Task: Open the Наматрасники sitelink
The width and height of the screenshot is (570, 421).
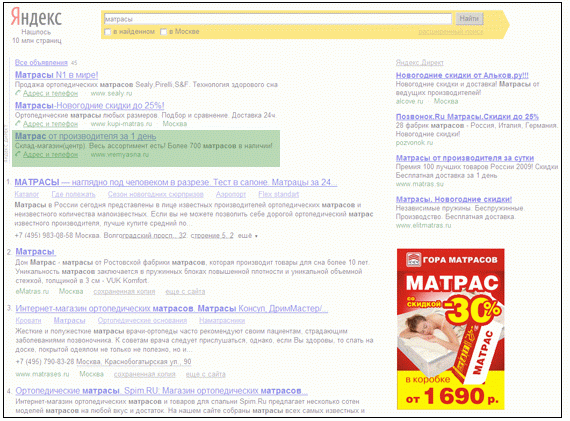Action: 222,321
